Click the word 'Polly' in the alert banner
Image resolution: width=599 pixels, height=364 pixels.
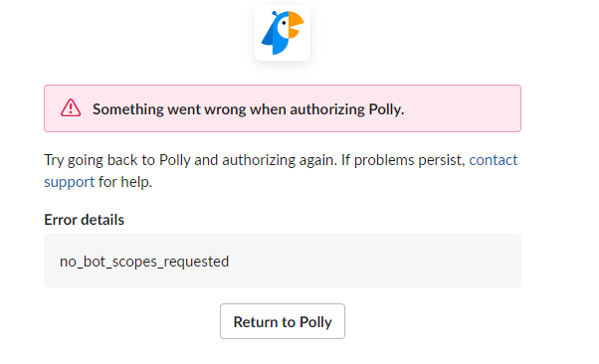[x=386, y=109]
